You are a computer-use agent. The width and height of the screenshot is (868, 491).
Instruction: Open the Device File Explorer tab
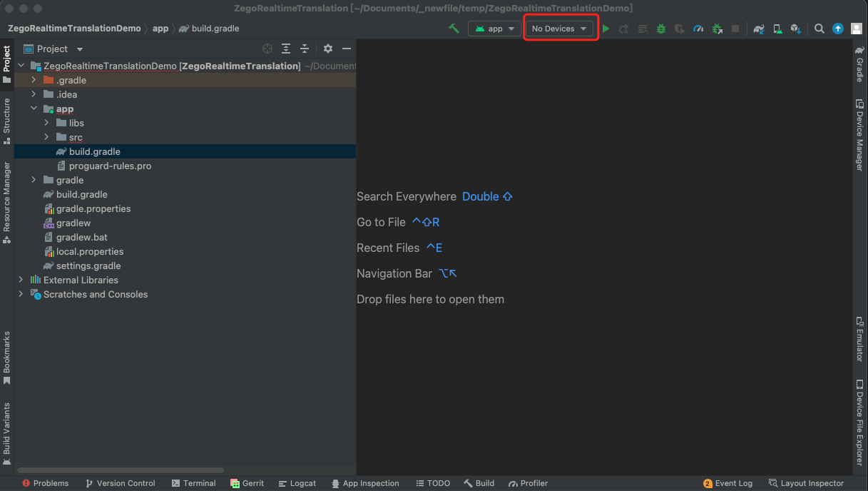pos(860,422)
